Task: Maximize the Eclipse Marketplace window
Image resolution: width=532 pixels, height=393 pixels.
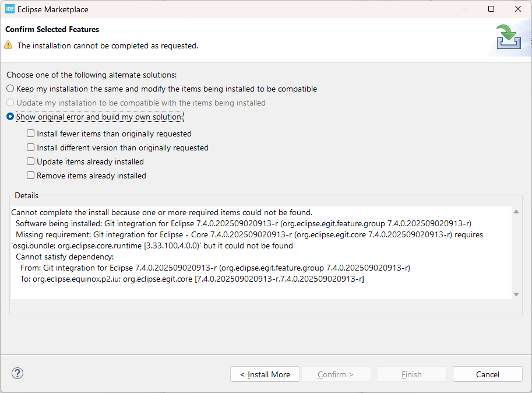Action: pos(491,9)
